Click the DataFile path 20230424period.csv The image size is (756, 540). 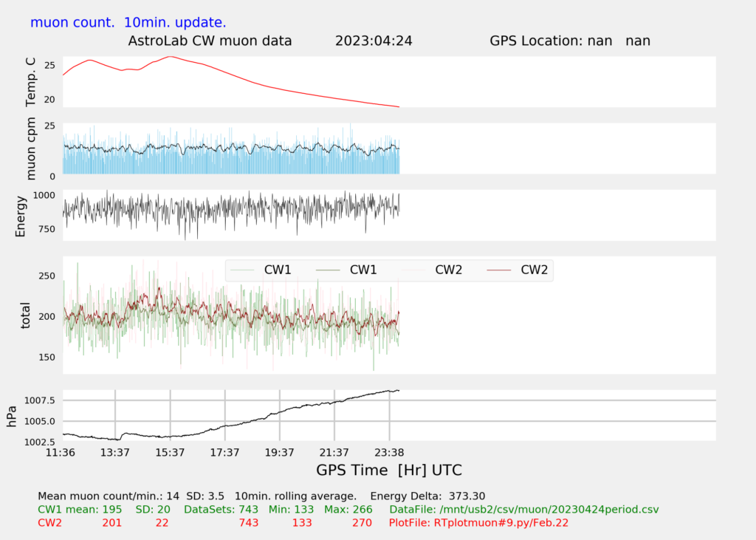coord(524,510)
